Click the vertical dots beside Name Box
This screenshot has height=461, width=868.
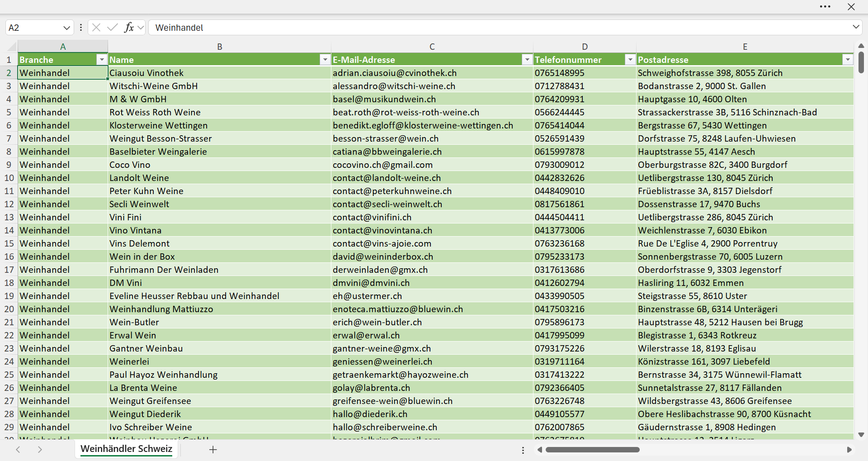click(x=81, y=28)
